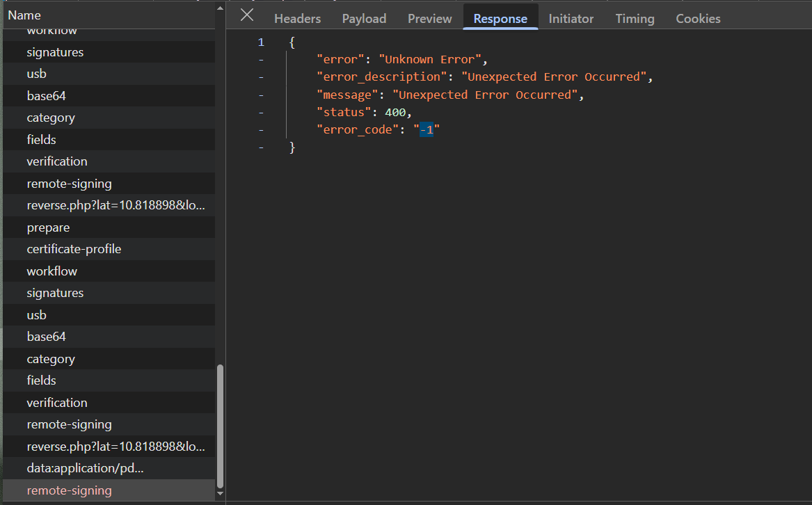Click the "error_description" response line
Screen dimensions: 812x505
tap(484, 77)
